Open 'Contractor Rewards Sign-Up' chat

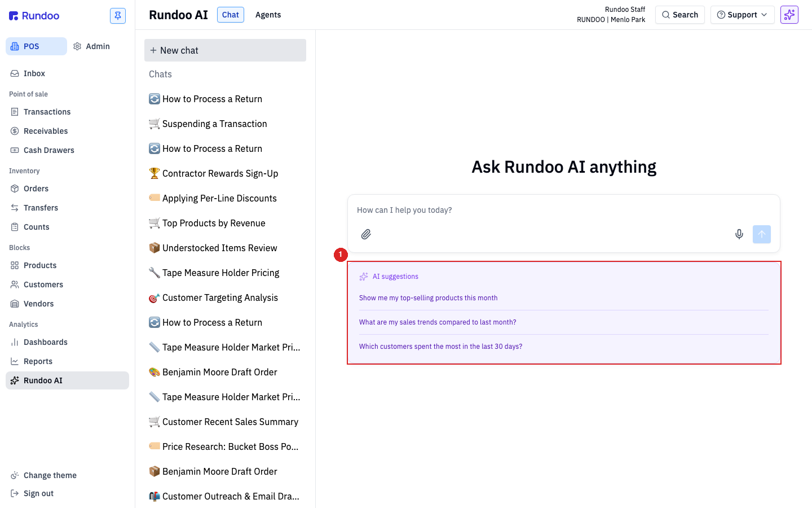(x=225, y=173)
